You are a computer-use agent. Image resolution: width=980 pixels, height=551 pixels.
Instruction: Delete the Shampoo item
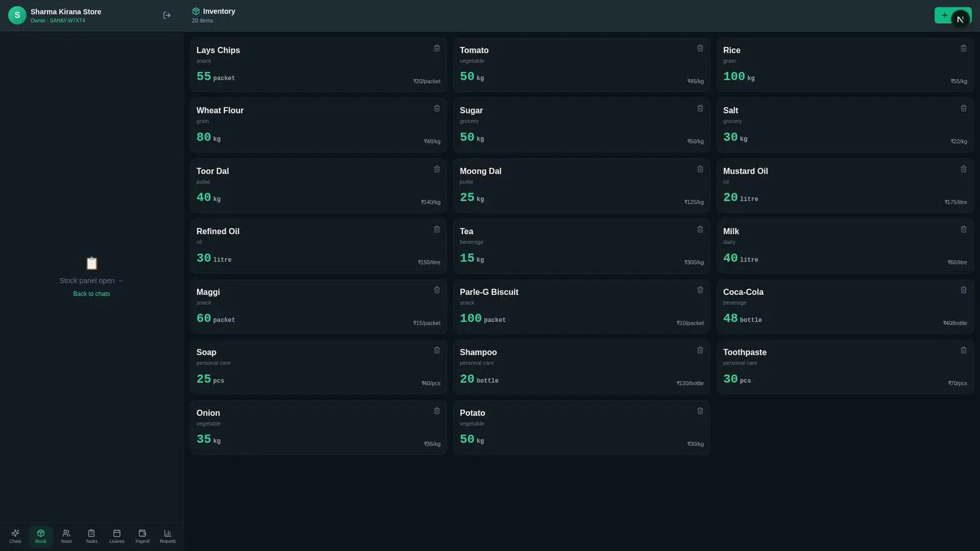click(700, 350)
